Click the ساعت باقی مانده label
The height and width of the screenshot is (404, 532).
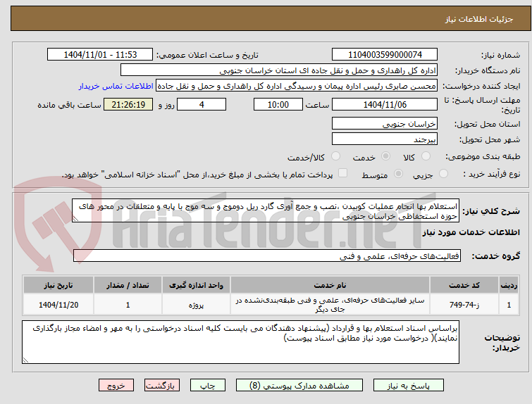point(69,105)
